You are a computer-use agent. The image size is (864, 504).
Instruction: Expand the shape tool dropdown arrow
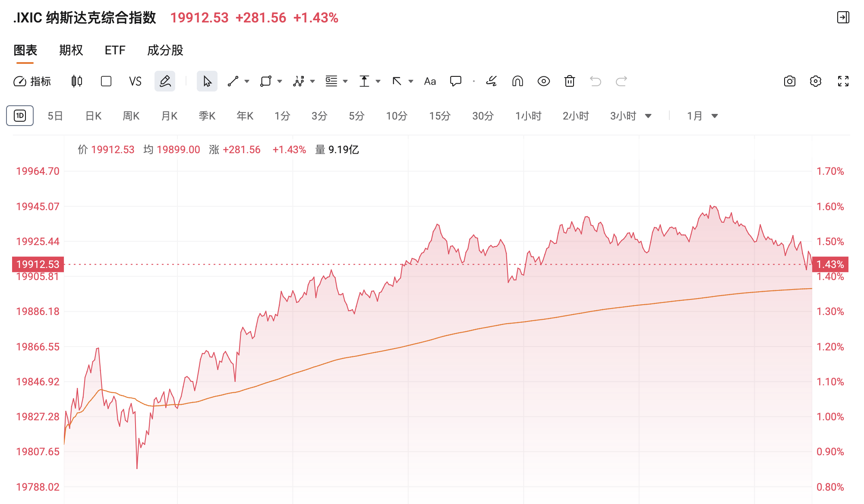point(280,81)
